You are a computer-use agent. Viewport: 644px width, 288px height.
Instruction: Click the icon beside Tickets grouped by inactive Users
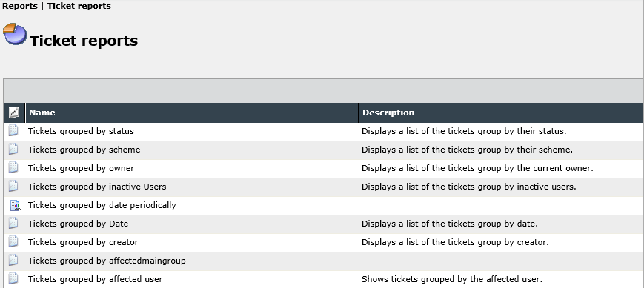click(13, 187)
